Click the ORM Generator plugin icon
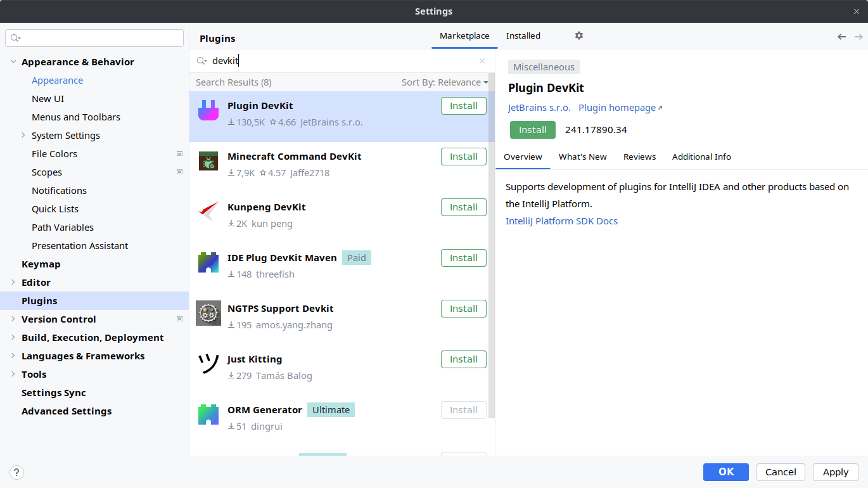 click(x=208, y=414)
